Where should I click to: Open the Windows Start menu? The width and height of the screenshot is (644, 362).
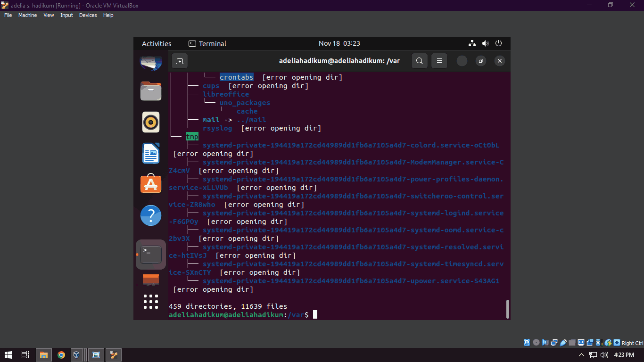8,355
